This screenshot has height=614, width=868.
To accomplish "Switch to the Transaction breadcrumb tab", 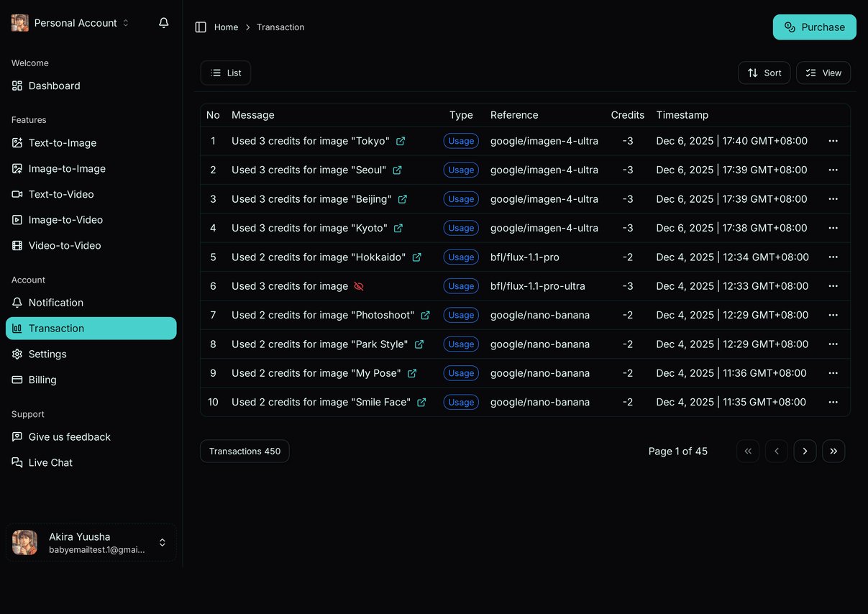I will (x=280, y=27).
